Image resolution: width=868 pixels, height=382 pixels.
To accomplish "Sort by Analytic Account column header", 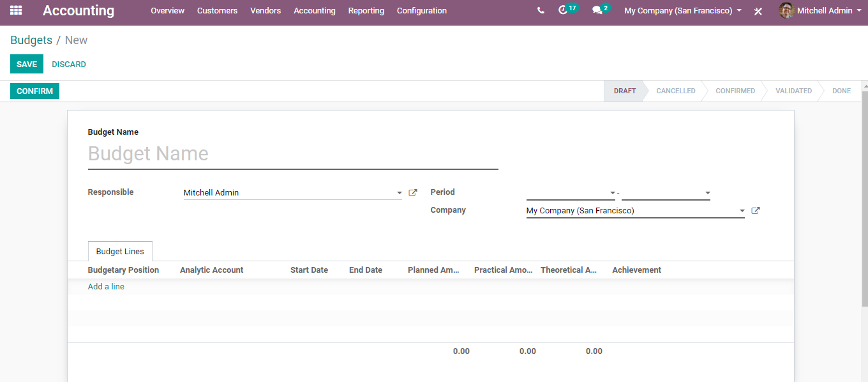I will (211, 270).
